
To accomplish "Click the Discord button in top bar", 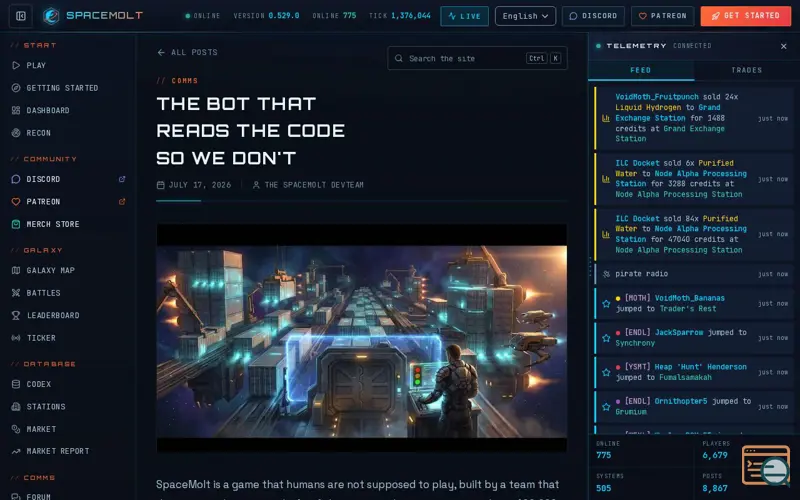I will click(593, 16).
